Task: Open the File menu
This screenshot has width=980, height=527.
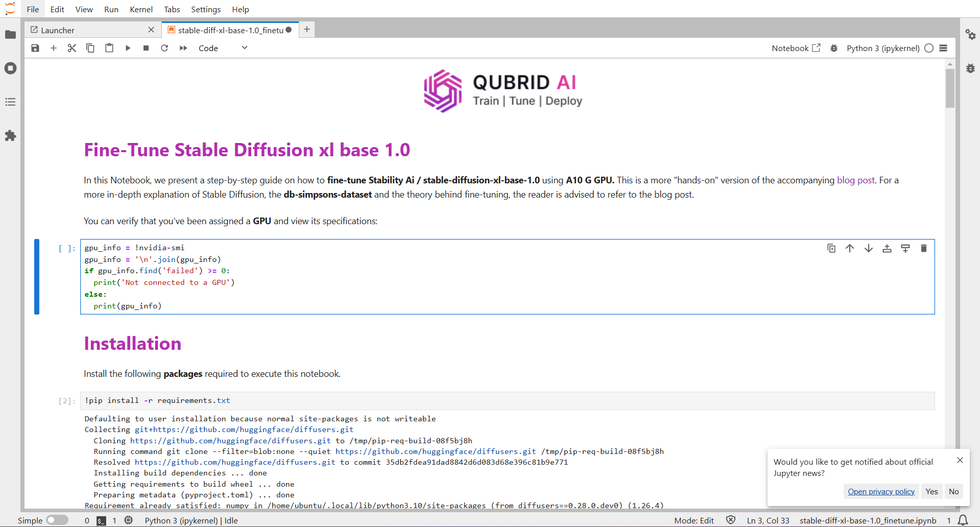Action: click(x=33, y=9)
